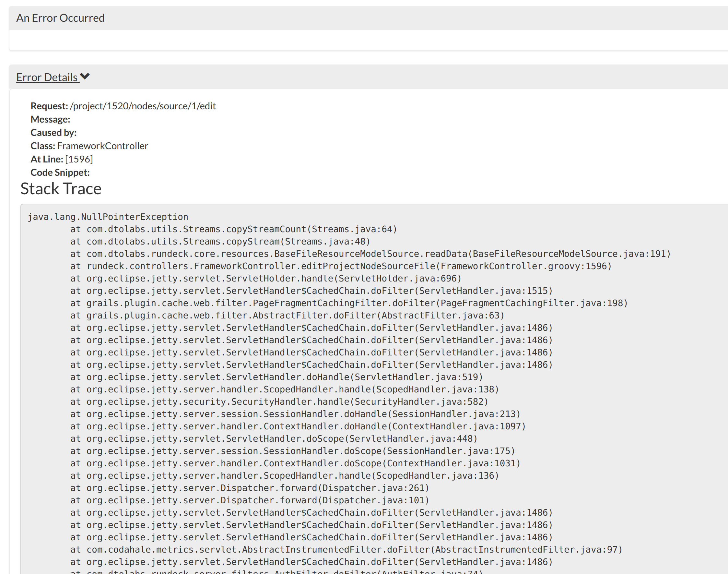Collapse the Error Details chevron icon
This screenshot has height=574, width=728.
click(85, 76)
